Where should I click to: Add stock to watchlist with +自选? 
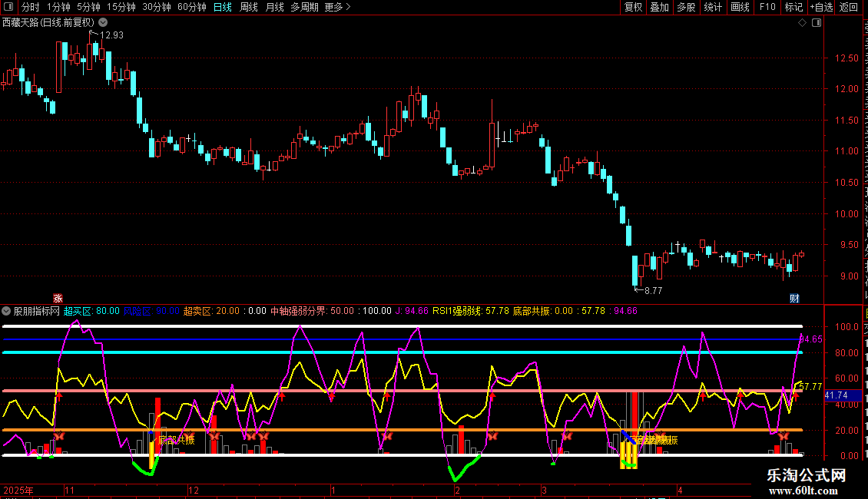point(821,7)
